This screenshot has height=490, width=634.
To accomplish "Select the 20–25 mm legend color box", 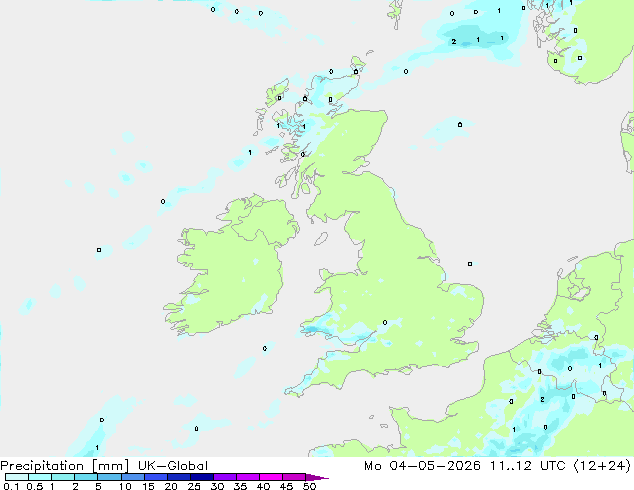I will pyautogui.click(x=179, y=477).
